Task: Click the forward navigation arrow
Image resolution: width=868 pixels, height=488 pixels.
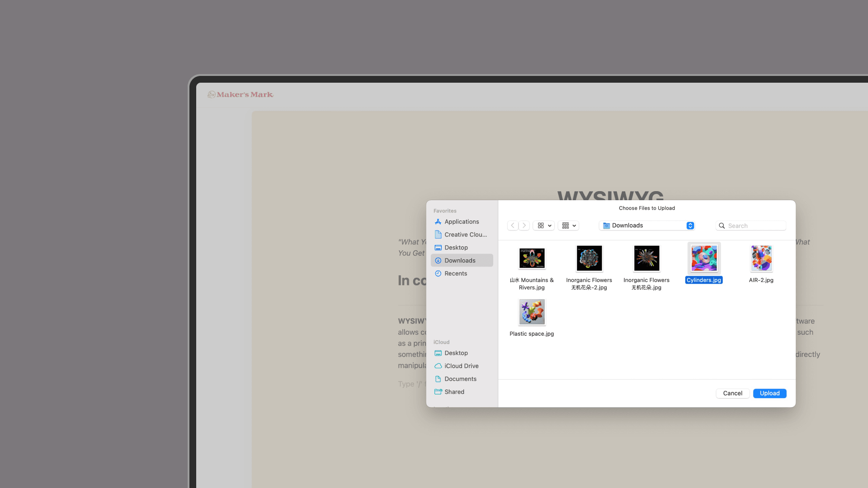Action: (524, 225)
